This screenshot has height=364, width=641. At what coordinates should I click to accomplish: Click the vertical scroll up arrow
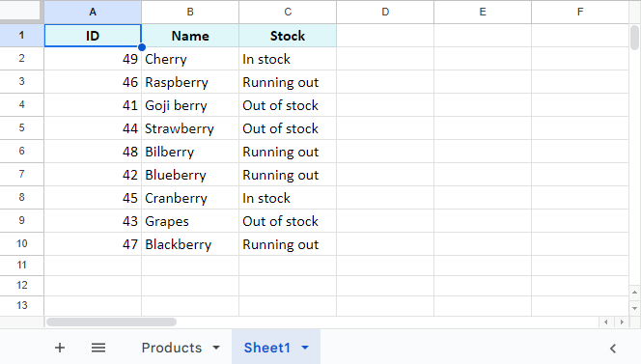[634, 292]
